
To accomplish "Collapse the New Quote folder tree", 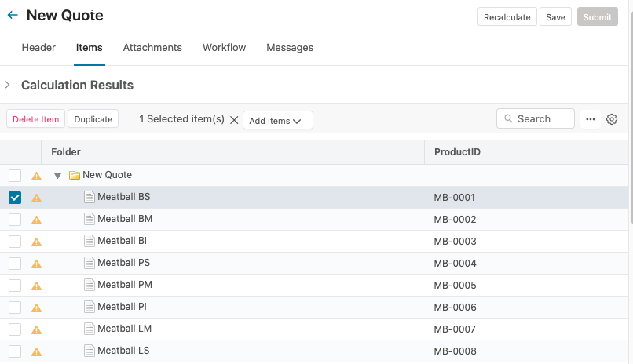I will point(58,176).
